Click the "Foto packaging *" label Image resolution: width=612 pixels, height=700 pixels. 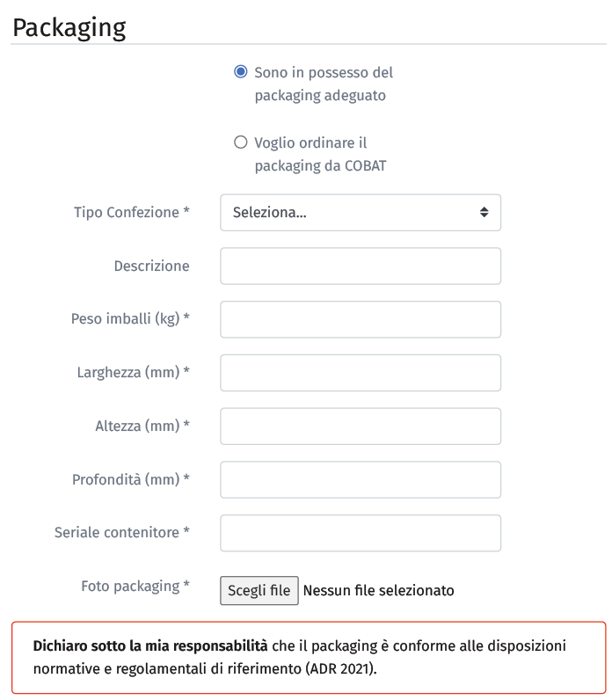pos(135,586)
